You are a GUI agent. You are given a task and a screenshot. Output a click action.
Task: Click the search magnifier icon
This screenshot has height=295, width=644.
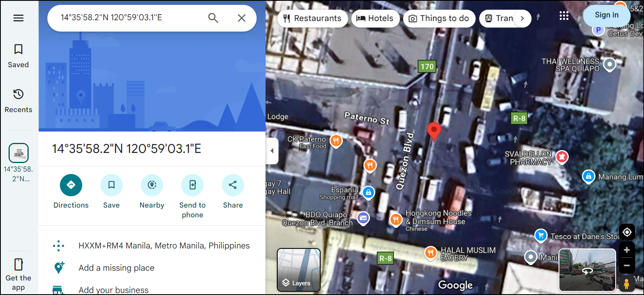tap(213, 18)
